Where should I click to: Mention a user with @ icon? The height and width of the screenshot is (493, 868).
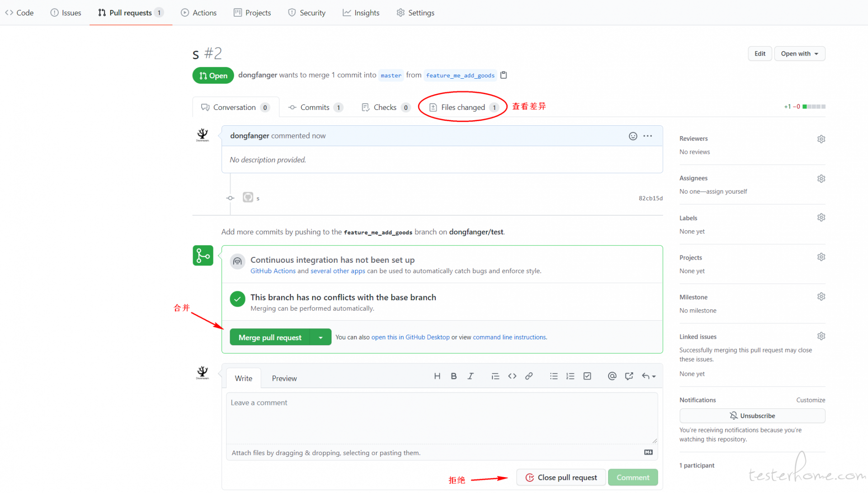[612, 376]
